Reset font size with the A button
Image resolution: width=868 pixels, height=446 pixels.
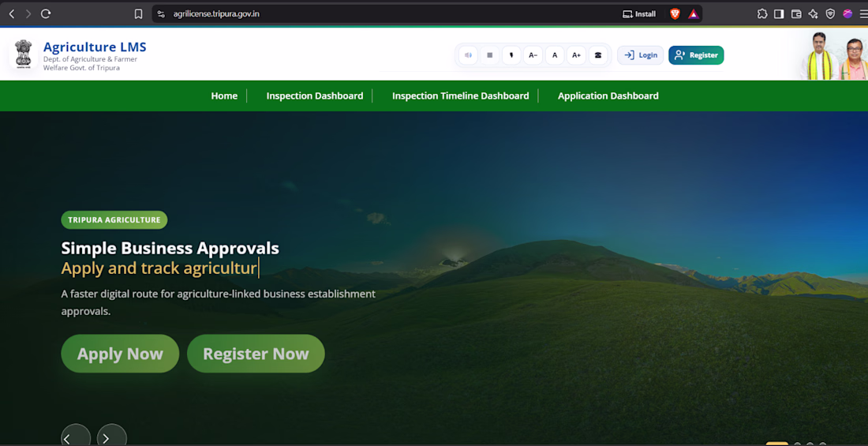[x=555, y=54]
